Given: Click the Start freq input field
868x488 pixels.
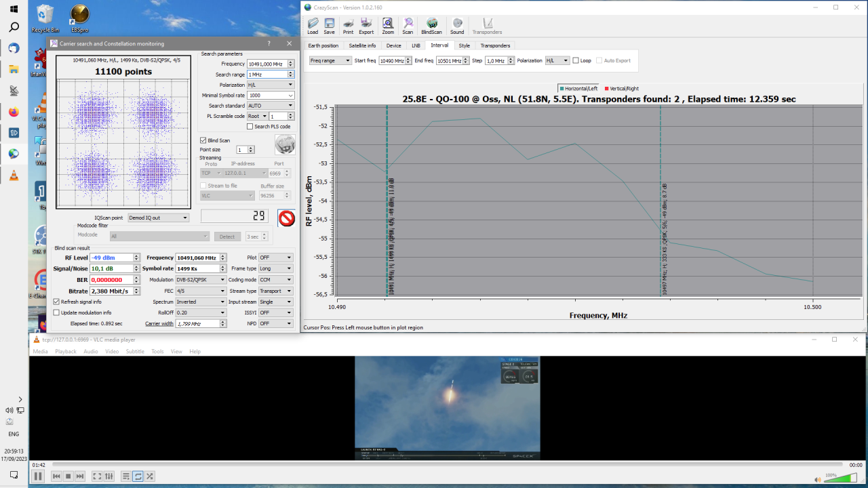Looking at the screenshot, I should (x=391, y=60).
